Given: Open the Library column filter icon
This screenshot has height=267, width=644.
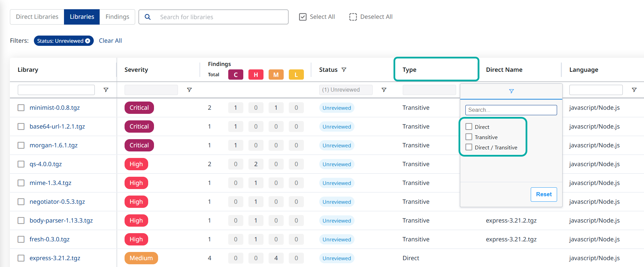Looking at the screenshot, I should [106, 90].
